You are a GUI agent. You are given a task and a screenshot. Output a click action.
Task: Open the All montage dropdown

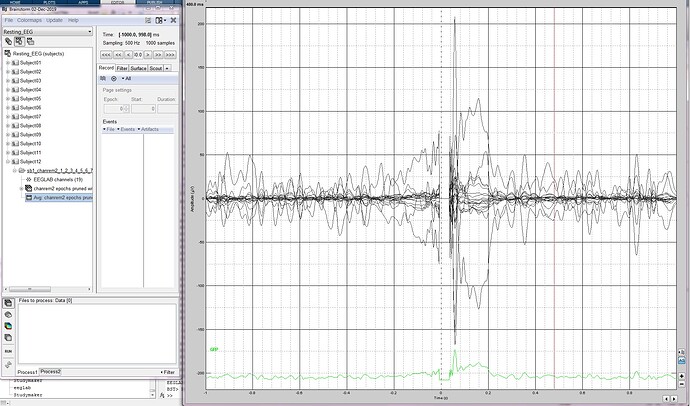click(x=126, y=78)
